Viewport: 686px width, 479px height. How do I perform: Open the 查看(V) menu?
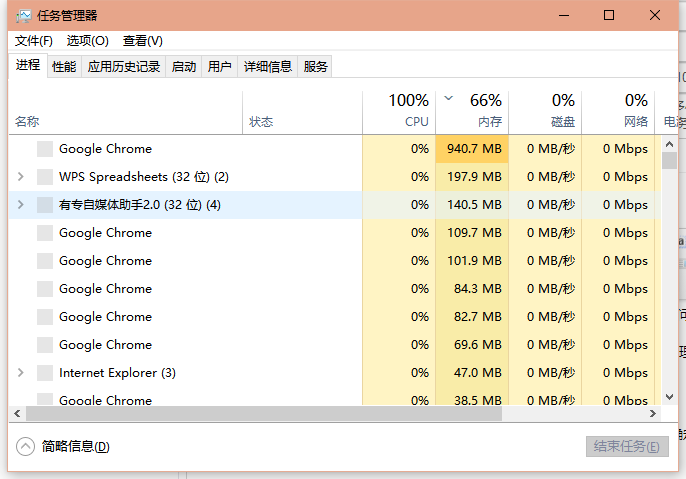pos(143,41)
